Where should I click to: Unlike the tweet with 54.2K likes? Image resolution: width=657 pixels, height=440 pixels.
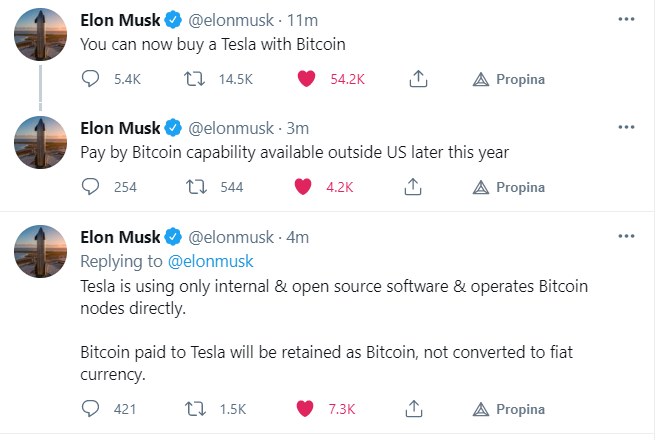307,79
